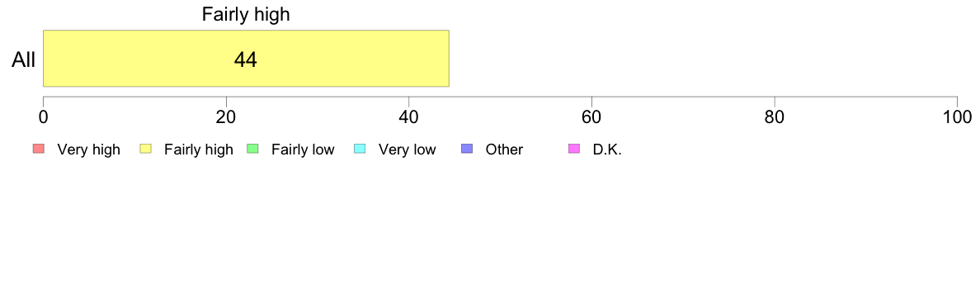Click the 40 axis tick label
This screenshot has height=304, width=980.
[409, 116]
